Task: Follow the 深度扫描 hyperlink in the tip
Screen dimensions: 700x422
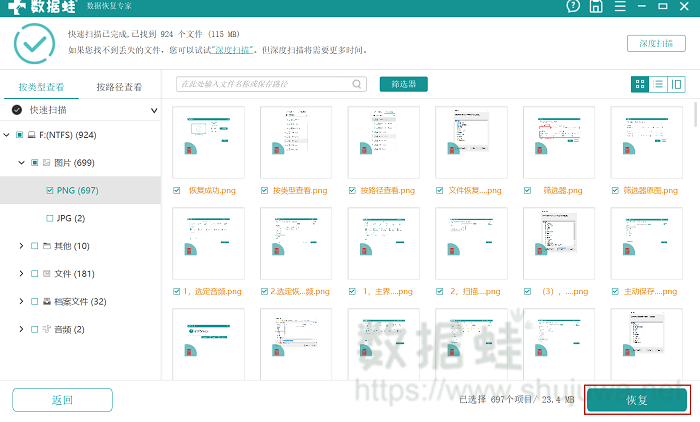Action: pyautogui.click(x=233, y=50)
